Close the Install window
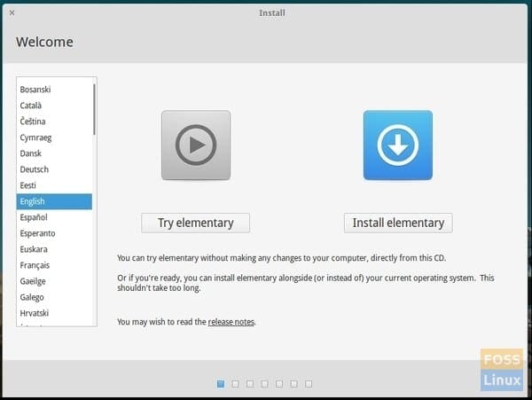 click(x=12, y=13)
